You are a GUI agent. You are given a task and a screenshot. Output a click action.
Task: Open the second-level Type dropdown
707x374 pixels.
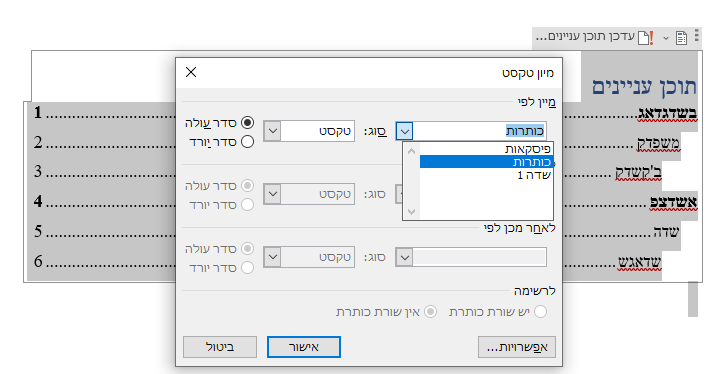coord(309,194)
